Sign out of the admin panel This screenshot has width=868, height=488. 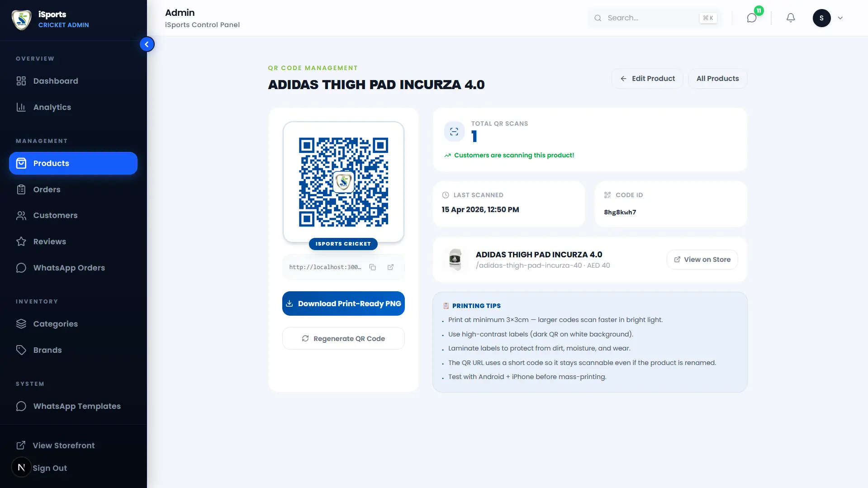coord(50,468)
